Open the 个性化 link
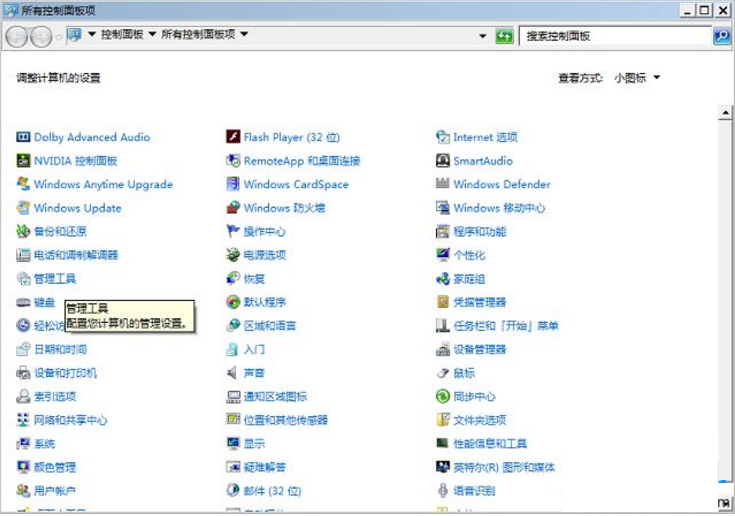 (469, 255)
